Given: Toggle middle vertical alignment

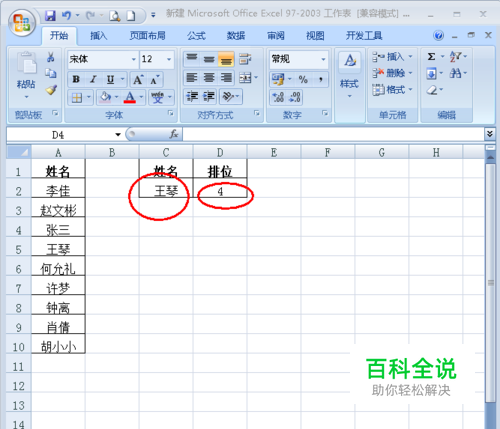Looking at the screenshot, I should pyautogui.click(x=209, y=59).
